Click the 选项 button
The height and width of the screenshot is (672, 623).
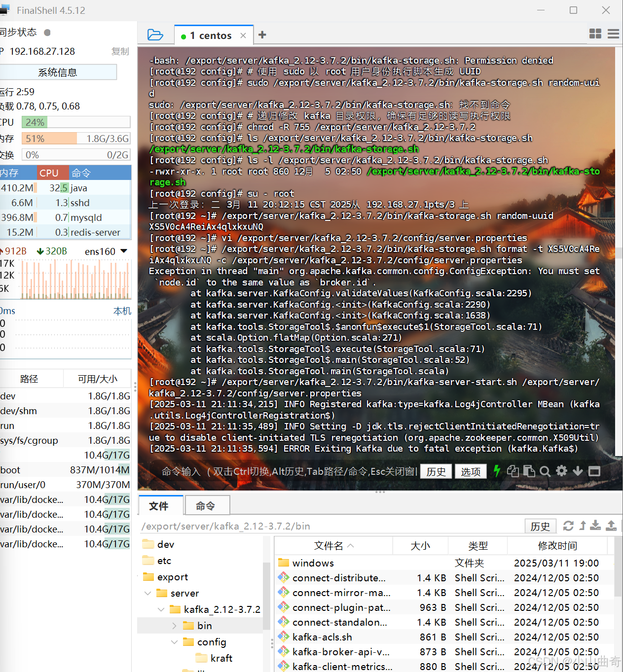(471, 471)
